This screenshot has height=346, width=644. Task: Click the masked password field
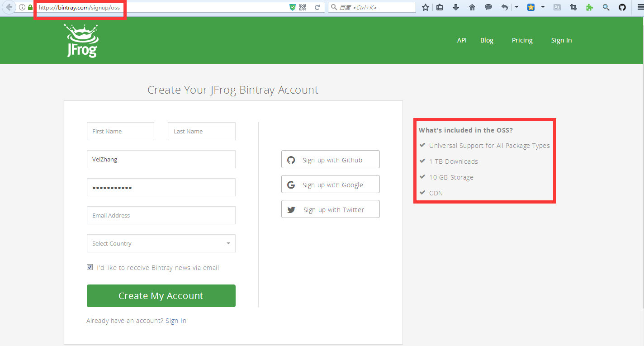[161, 187]
